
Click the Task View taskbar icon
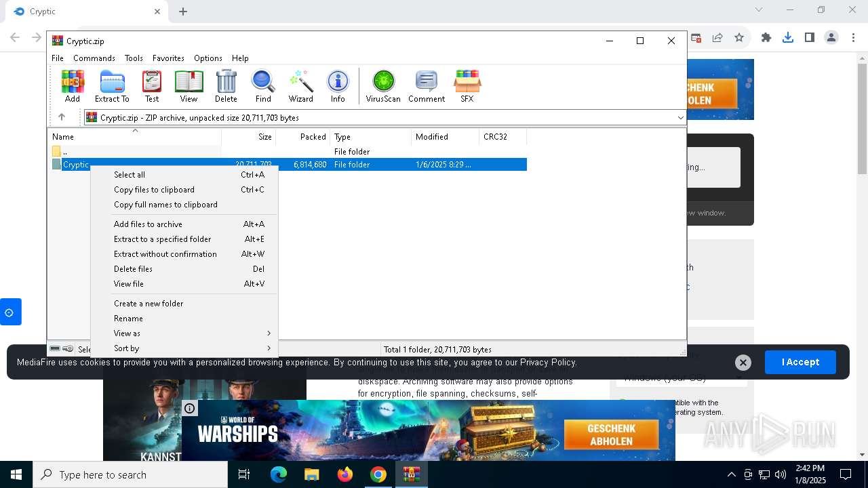click(x=244, y=474)
